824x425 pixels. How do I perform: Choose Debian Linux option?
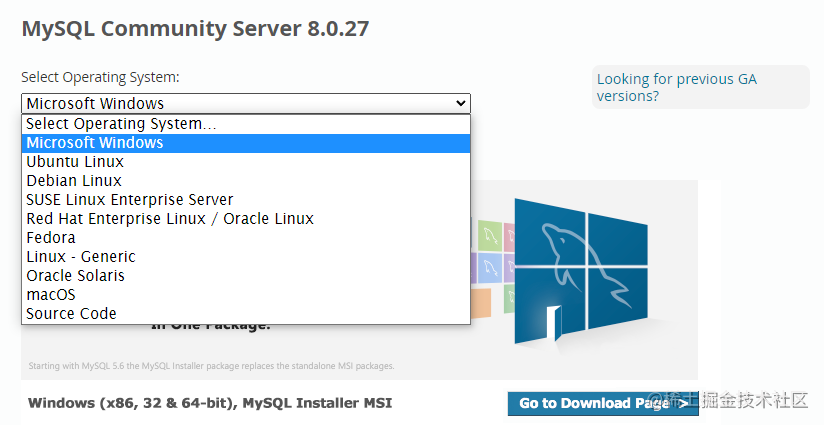(x=246, y=181)
